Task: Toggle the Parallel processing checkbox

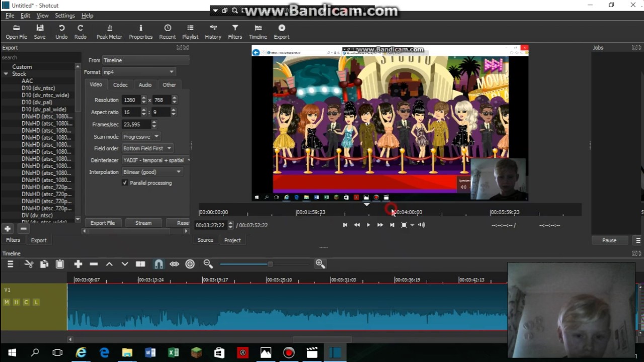Action: (125, 183)
